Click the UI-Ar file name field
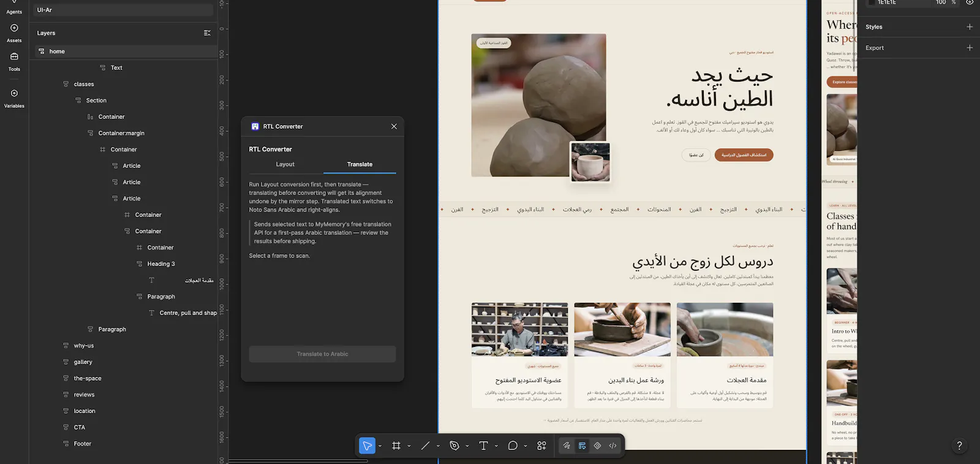Image resolution: width=980 pixels, height=464 pixels. pyautogui.click(x=124, y=10)
